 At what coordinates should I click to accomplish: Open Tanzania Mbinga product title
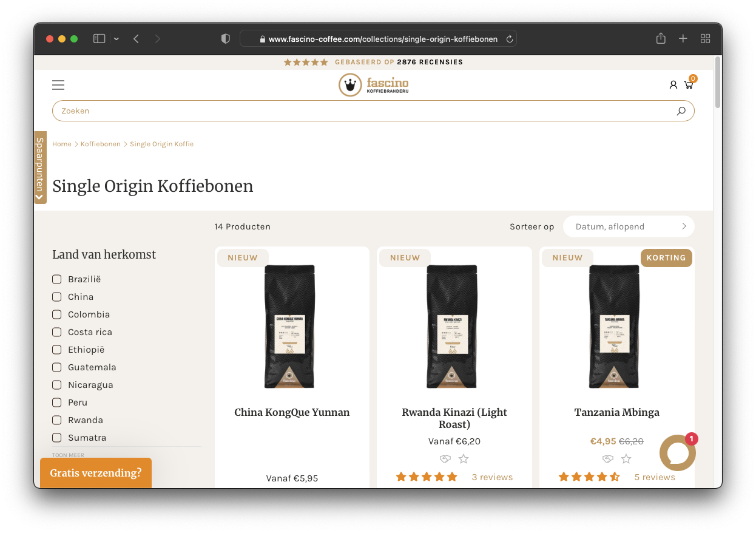(617, 412)
